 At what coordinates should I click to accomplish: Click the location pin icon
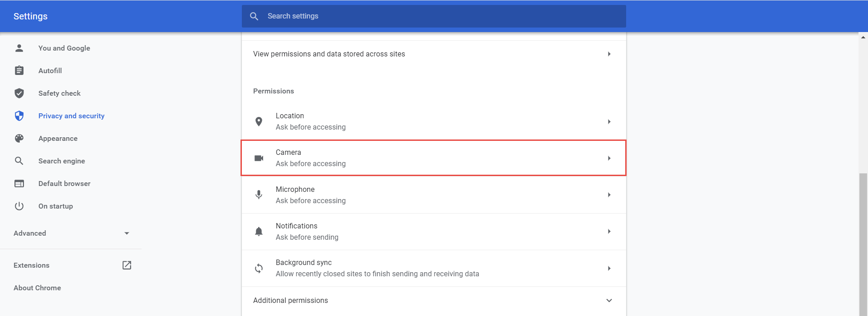(x=259, y=121)
